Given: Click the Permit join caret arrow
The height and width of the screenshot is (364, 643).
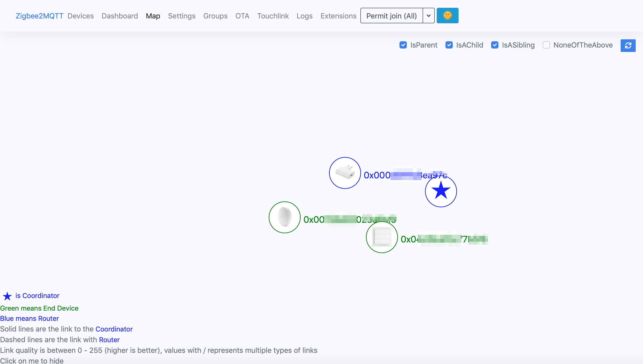Looking at the screenshot, I should 428,16.
